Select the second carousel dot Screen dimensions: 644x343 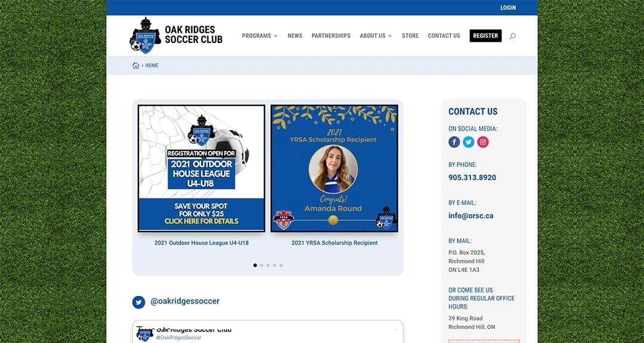[x=262, y=265]
